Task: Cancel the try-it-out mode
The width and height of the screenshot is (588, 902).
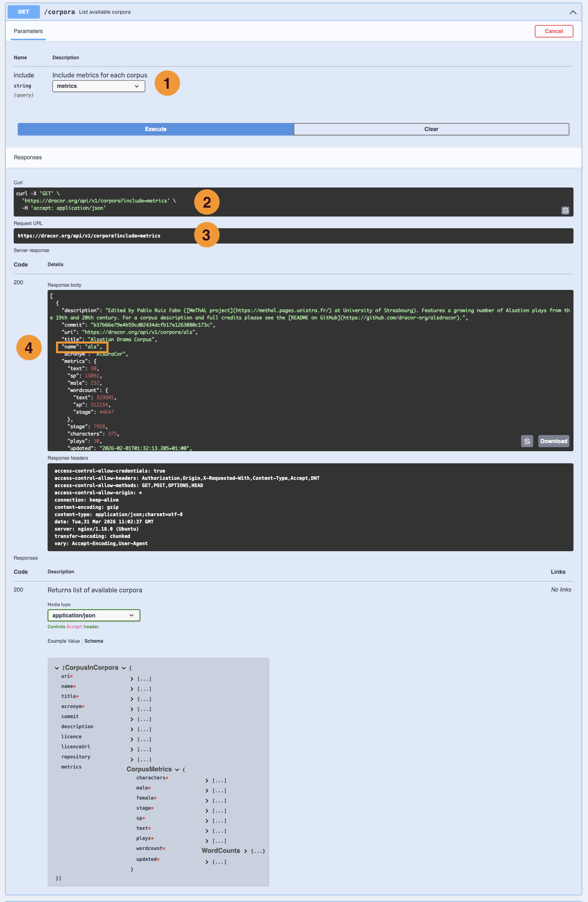Action: click(x=554, y=31)
